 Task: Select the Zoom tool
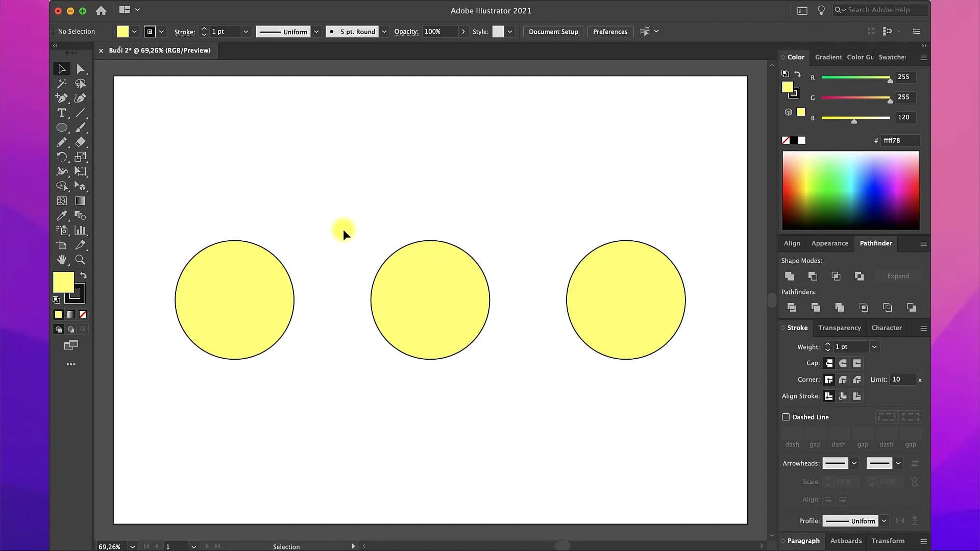pyautogui.click(x=80, y=260)
